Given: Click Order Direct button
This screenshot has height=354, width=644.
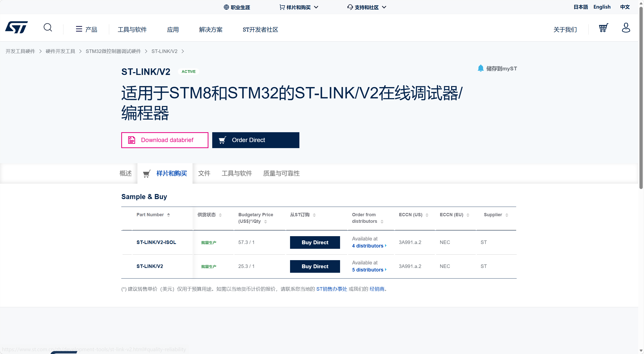Looking at the screenshot, I should coord(256,140).
